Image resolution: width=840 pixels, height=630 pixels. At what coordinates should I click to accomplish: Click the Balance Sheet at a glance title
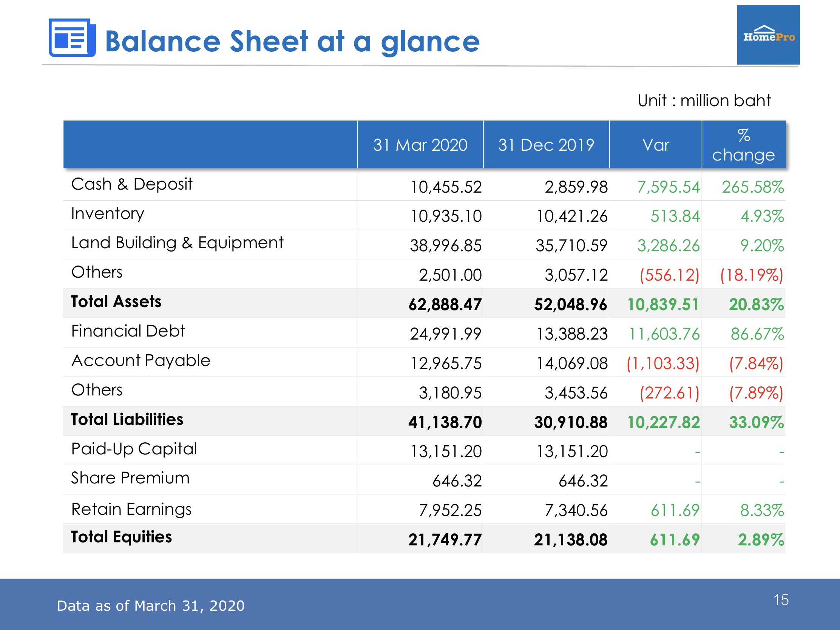292,42
